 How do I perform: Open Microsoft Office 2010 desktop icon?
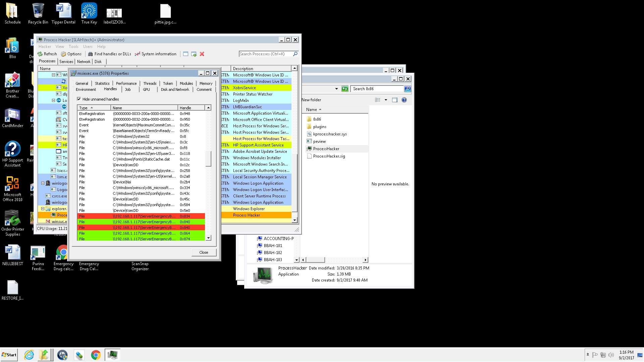coord(13,189)
